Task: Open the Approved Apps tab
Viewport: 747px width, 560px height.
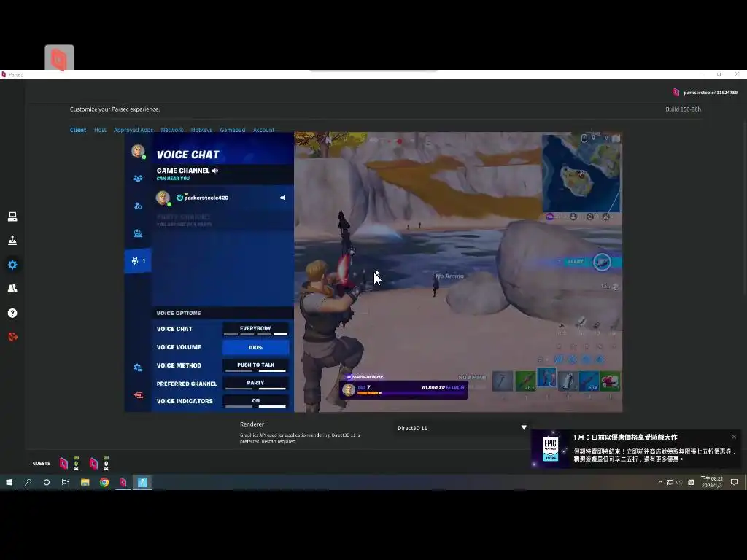Action: click(133, 130)
